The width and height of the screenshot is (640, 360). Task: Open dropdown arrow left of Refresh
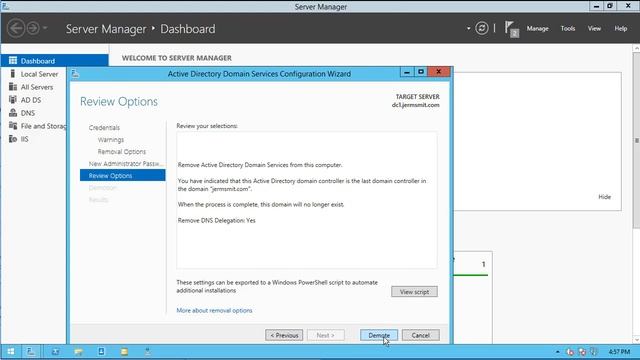click(469, 28)
